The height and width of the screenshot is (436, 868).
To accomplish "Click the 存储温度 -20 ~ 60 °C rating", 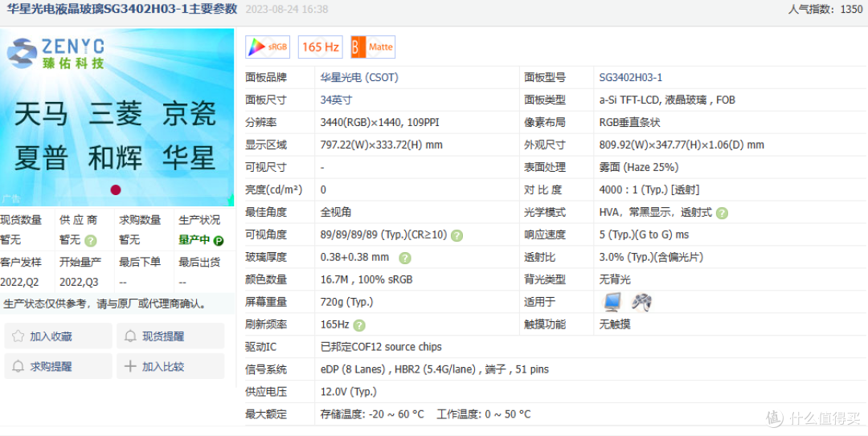I will (x=372, y=414).
